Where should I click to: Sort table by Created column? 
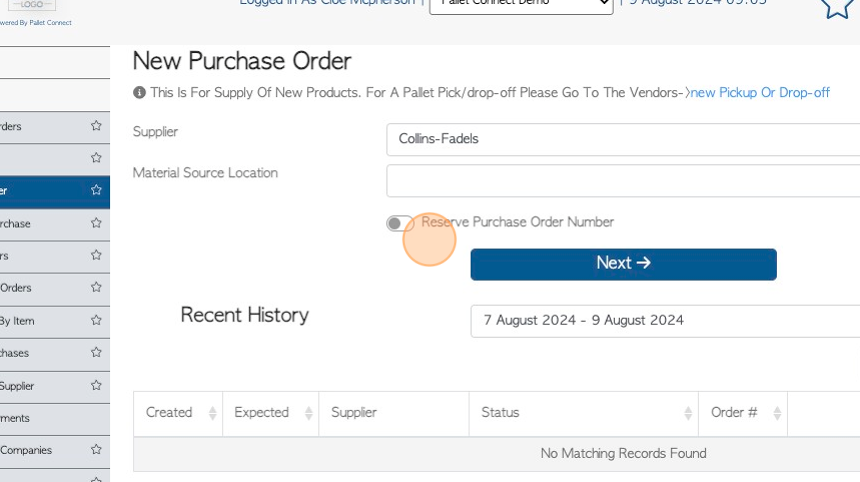click(178, 413)
